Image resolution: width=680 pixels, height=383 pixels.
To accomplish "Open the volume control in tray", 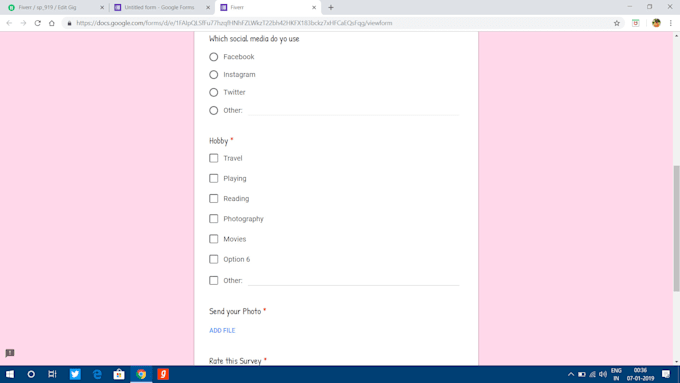I will click(x=603, y=374).
